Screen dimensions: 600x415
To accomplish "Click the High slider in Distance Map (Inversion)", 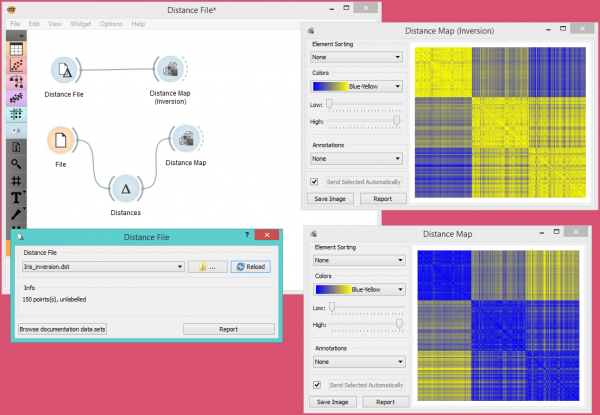I will click(397, 120).
